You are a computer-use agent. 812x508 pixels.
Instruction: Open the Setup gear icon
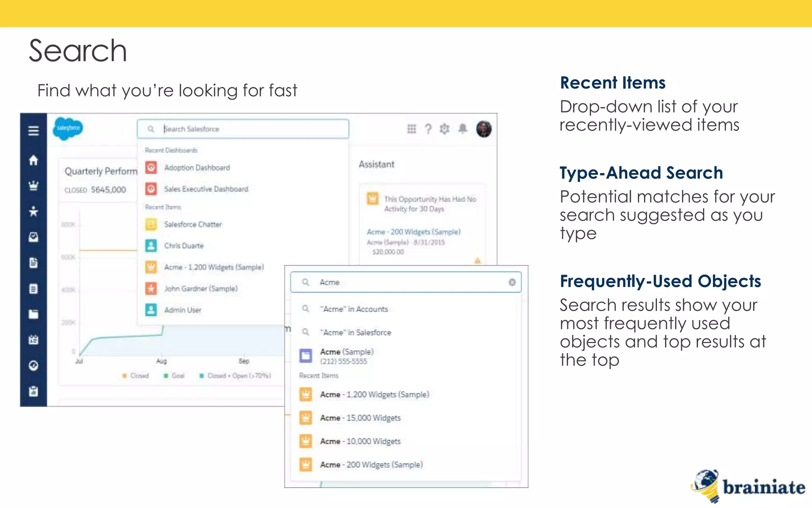[x=445, y=129]
